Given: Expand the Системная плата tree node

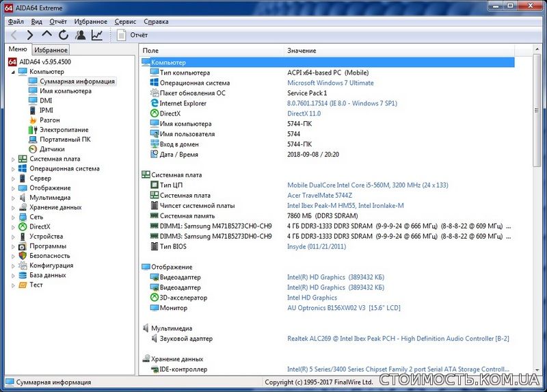Looking at the screenshot, I should (x=13, y=159).
